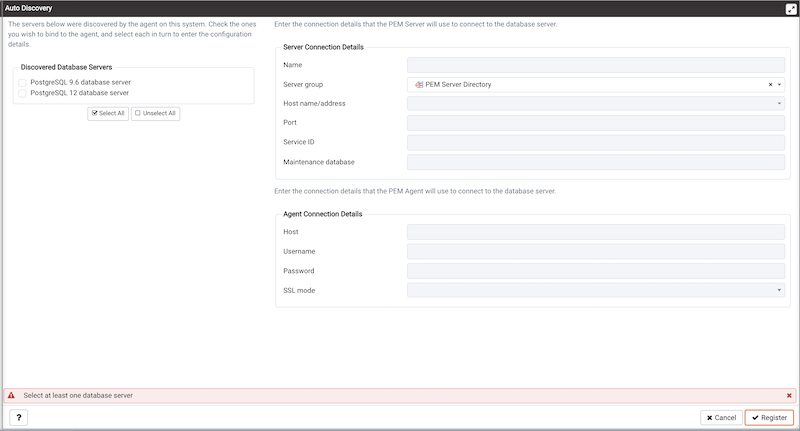Click the Server Connection Details heading
Image resolution: width=800 pixels, height=431 pixels.
[323, 47]
